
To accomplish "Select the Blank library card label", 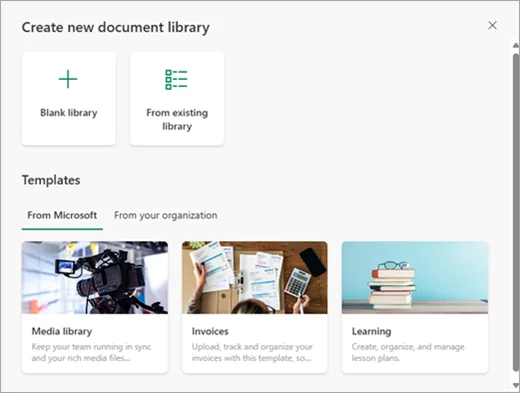I will coord(69,113).
